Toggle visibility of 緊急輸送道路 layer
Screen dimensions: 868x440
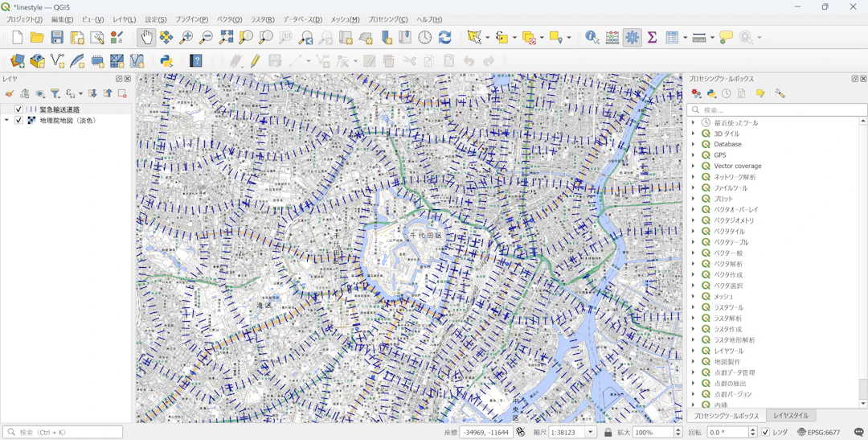click(x=18, y=109)
